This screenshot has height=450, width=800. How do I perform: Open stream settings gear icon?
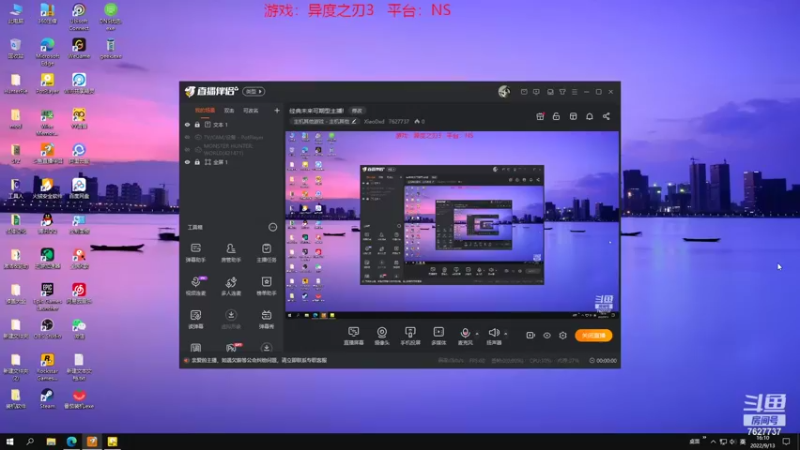point(563,335)
